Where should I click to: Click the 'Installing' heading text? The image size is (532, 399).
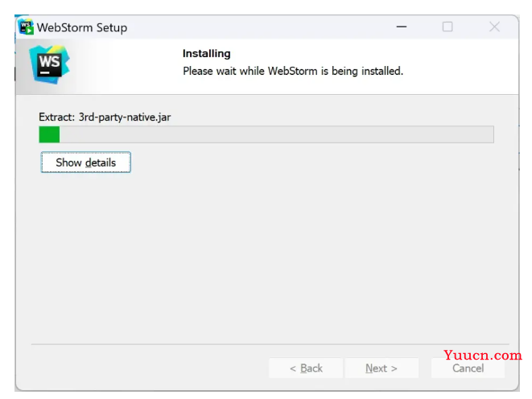coord(207,54)
